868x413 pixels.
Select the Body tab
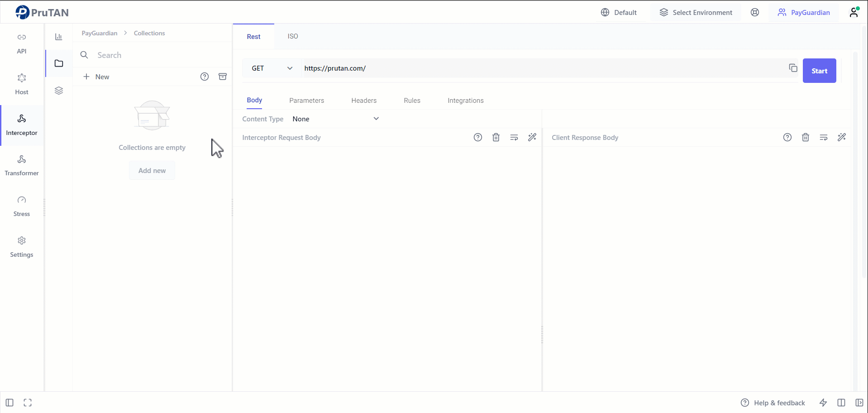coord(254,100)
